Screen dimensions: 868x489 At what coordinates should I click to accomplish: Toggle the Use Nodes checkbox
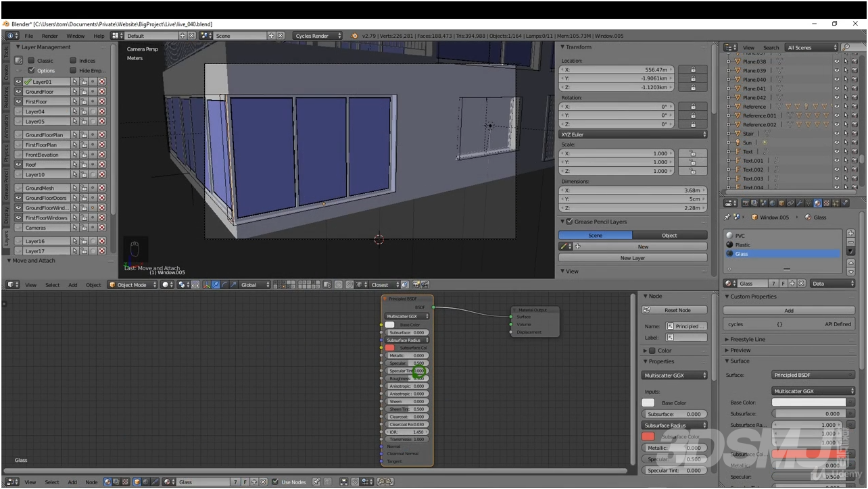point(274,482)
